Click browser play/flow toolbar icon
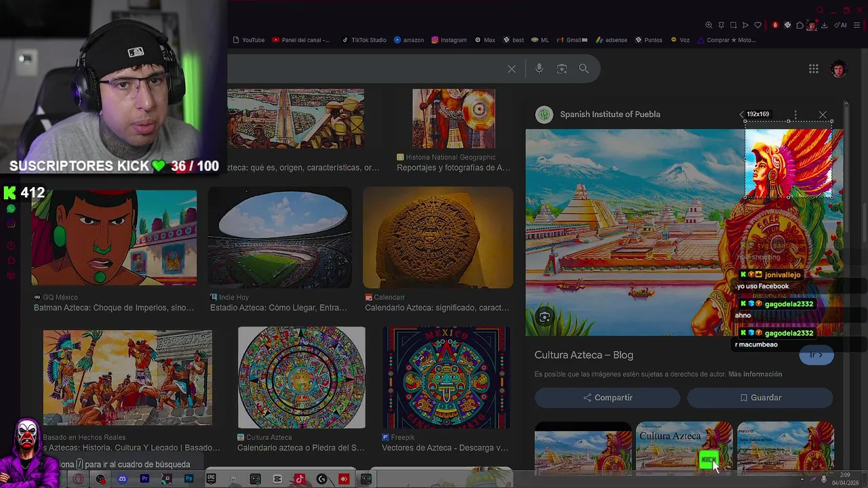Screen dimensions: 868x488 click(745, 25)
